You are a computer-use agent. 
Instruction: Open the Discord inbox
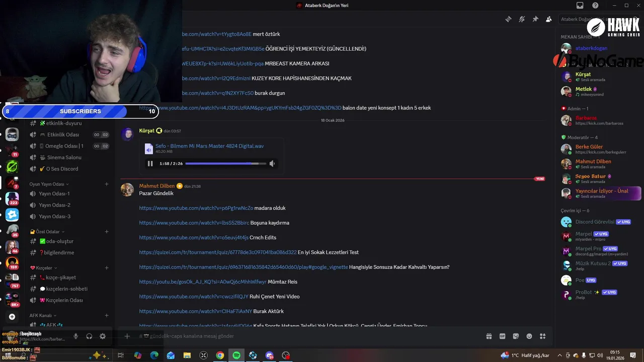580,6
